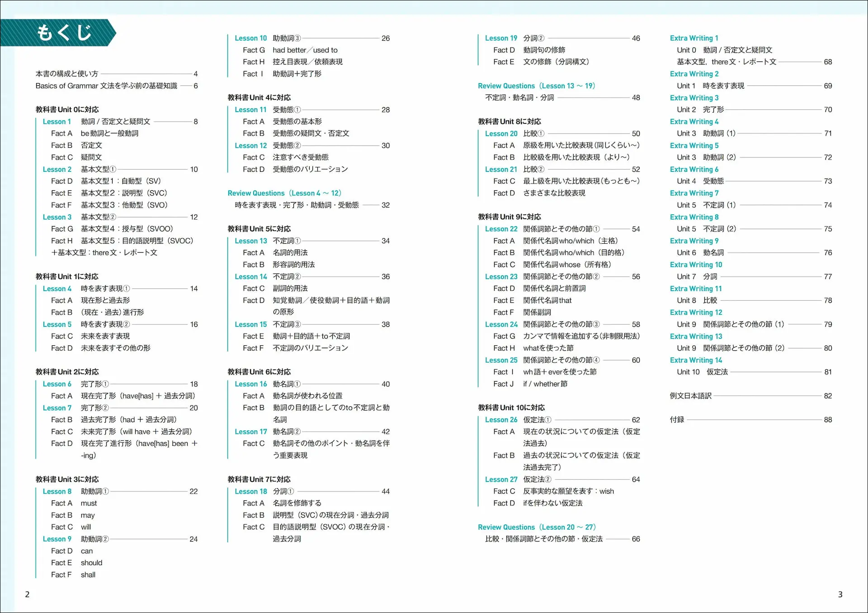Select Lesson 8 助動詞① entry
This screenshot has height=613, width=868.
57,491
